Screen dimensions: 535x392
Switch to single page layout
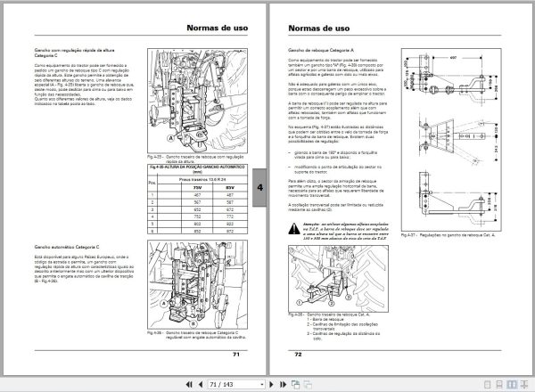(x=487, y=385)
